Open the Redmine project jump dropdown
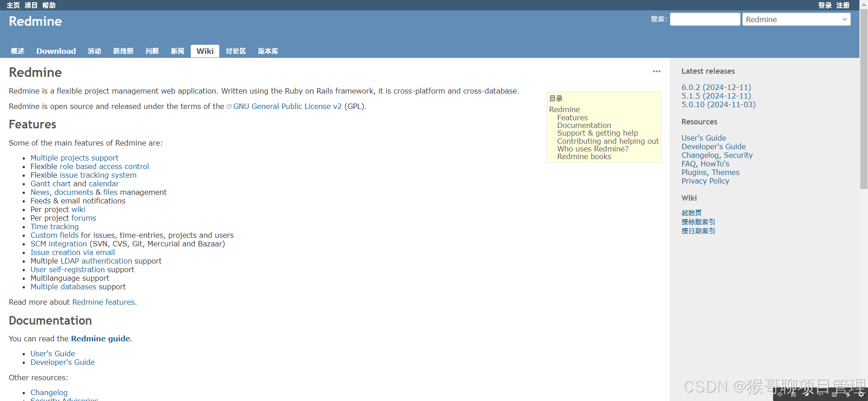Screen dimensions: 868x401 click(x=796, y=19)
